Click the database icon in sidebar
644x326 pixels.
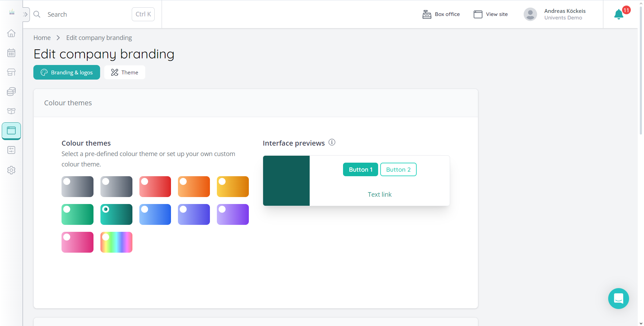point(11,91)
